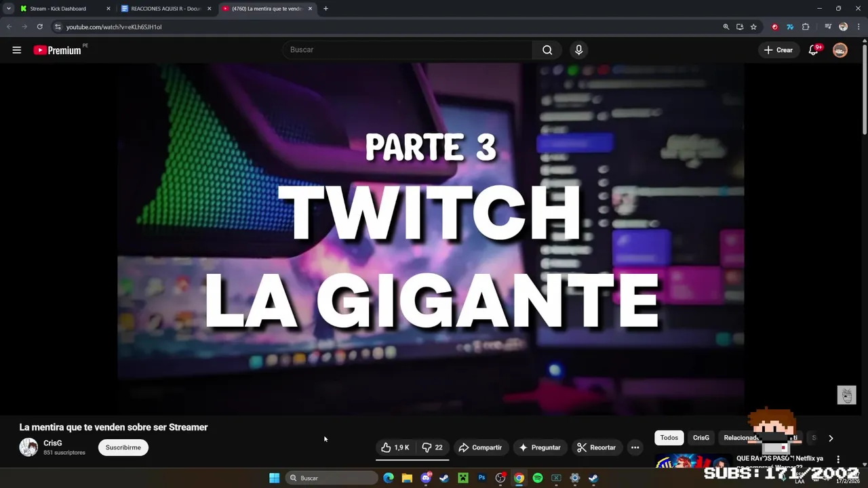This screenshot has height=488, width=868.
Task: Click the page vertical scrollbar
Action: pos(865,88)
